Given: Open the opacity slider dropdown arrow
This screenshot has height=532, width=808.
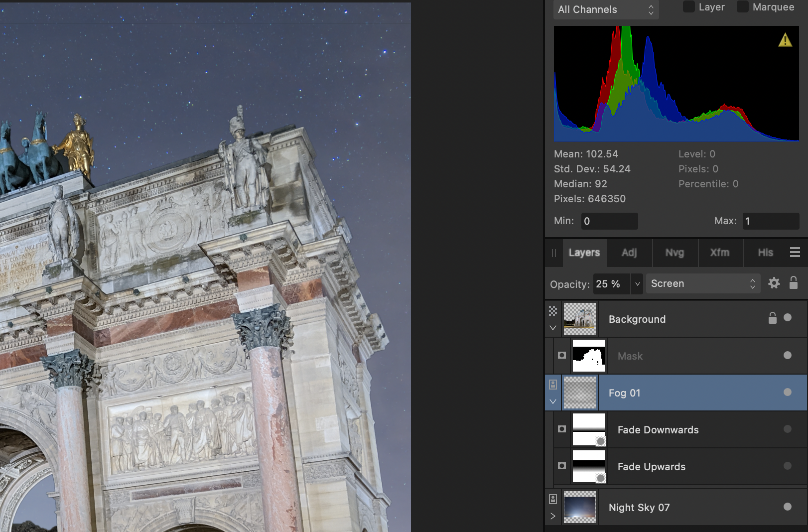Looking at the screenshot, I should click(637, 284).
